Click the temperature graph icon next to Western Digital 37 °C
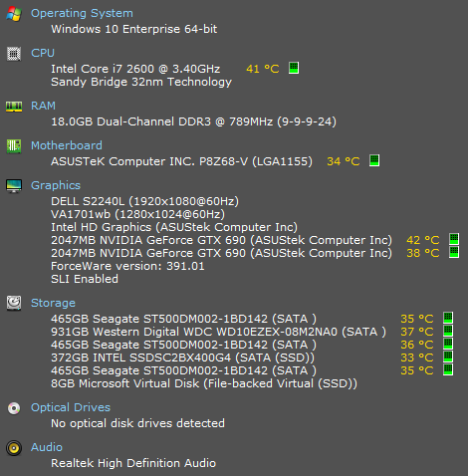Viewport: 468px width, 476px height. [x=448, y=331]
